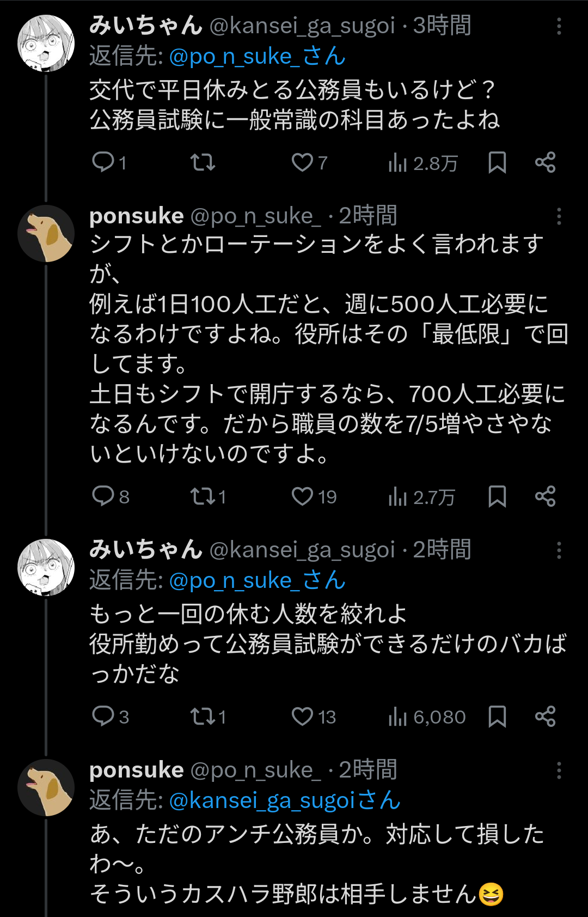Like the tweet with 7 likes

pos(303,162)
